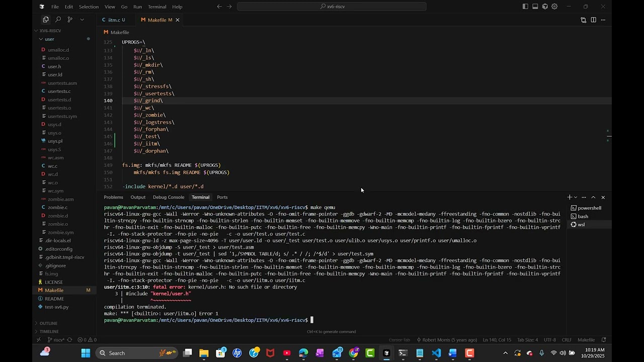The image size is (644, 362).
Task: Open File Explorer from the taskbar
Action: (204, 353)
